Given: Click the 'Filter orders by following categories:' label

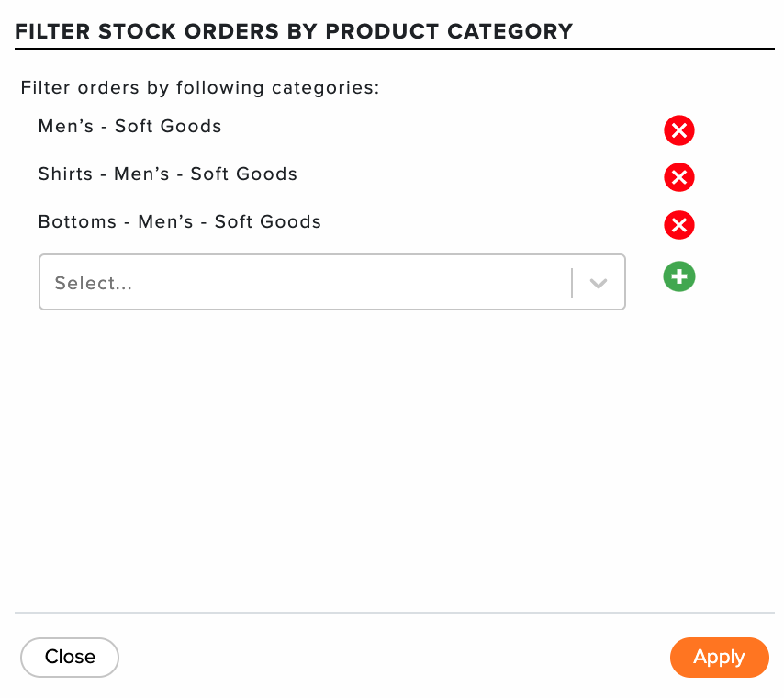Looking at the screenshot, I should (x=200, y=88).
